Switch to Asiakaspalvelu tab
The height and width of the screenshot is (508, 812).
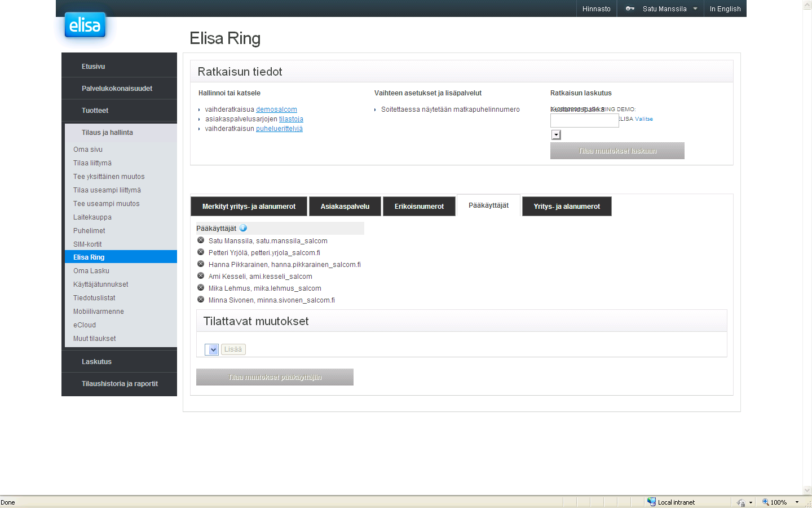coord(345,206)
